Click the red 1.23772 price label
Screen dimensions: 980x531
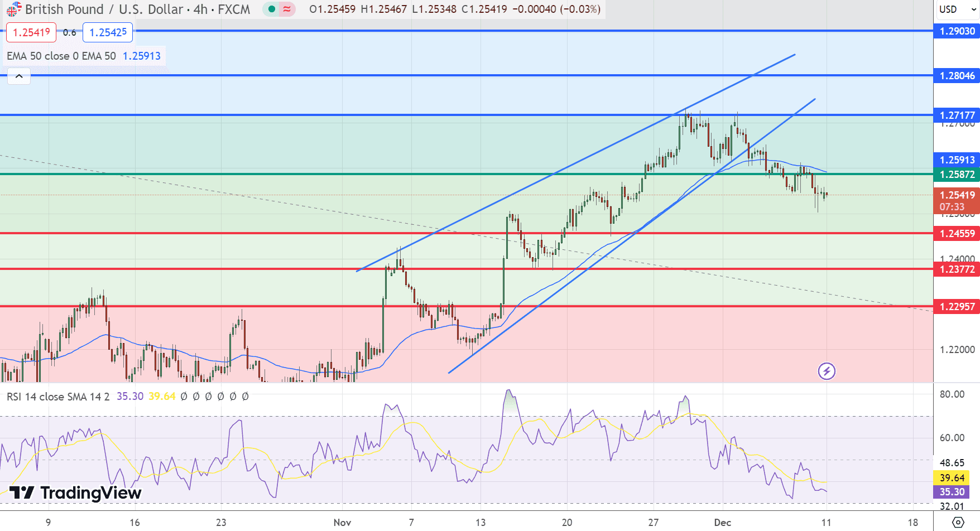(x=957, y=269)
